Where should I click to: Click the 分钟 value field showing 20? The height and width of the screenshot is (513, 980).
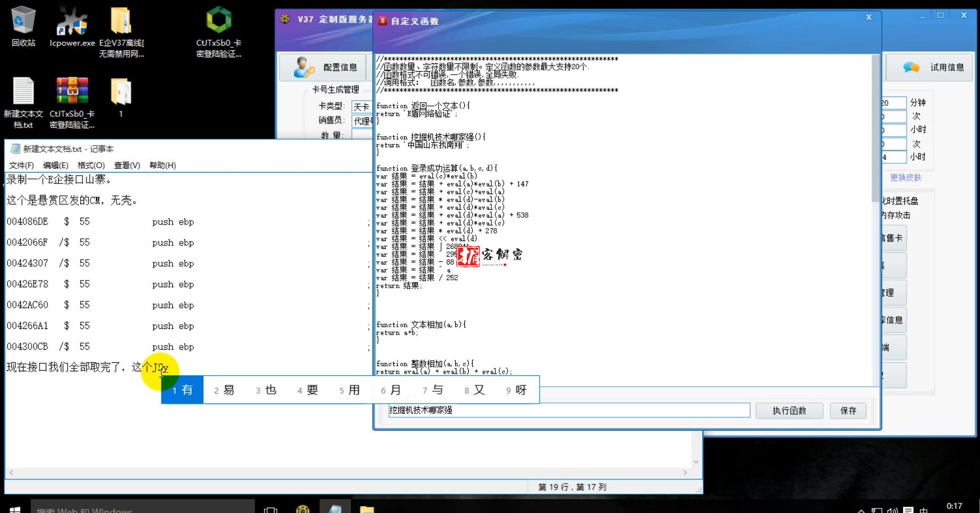pyautogui.click(x=894, y=103)
